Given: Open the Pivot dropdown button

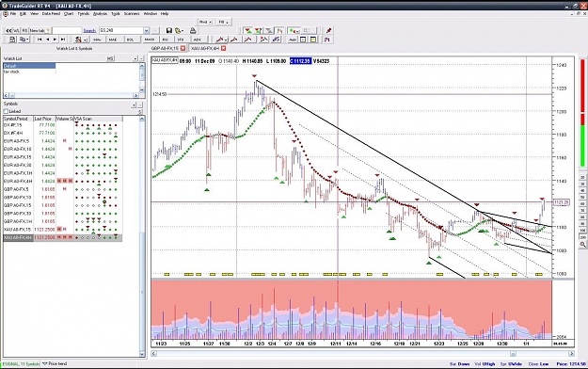Looking at the screenshot, I should [x=205, y=22].
